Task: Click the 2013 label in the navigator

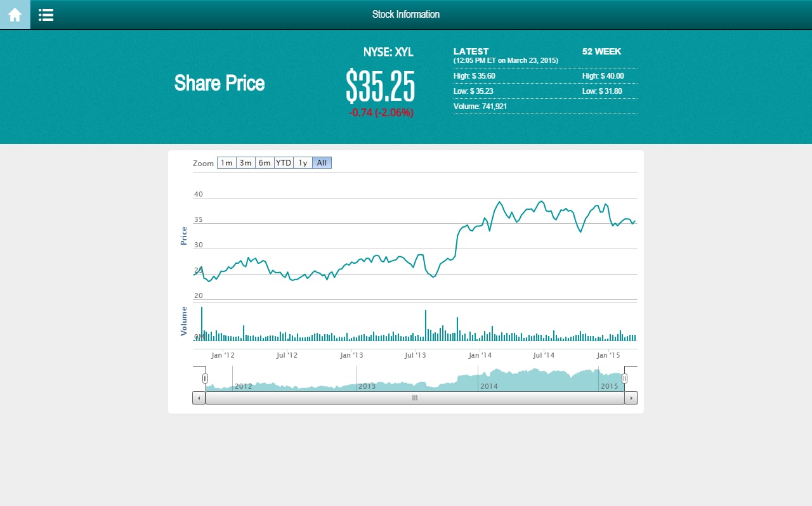Action: point(367,386)
